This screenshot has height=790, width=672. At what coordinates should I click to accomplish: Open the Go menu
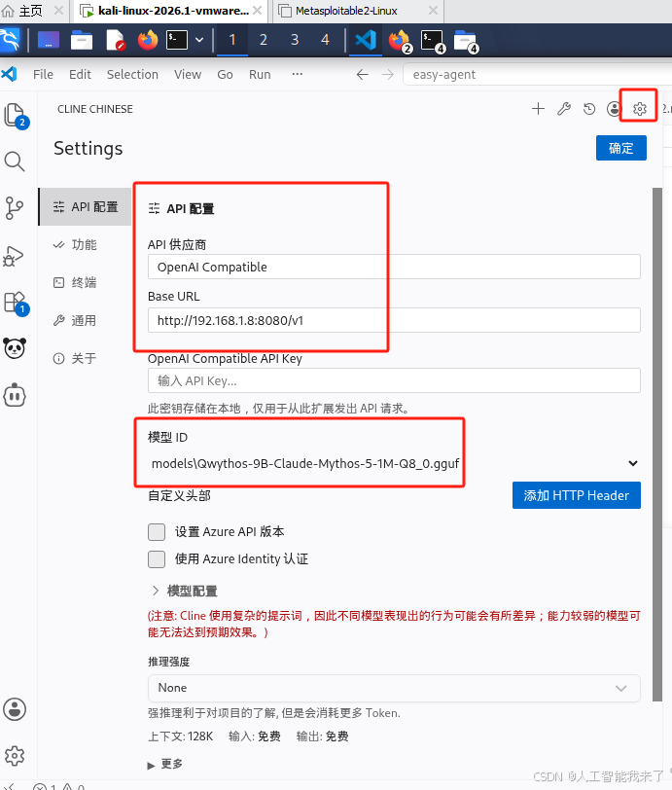(x=225, y=75)
